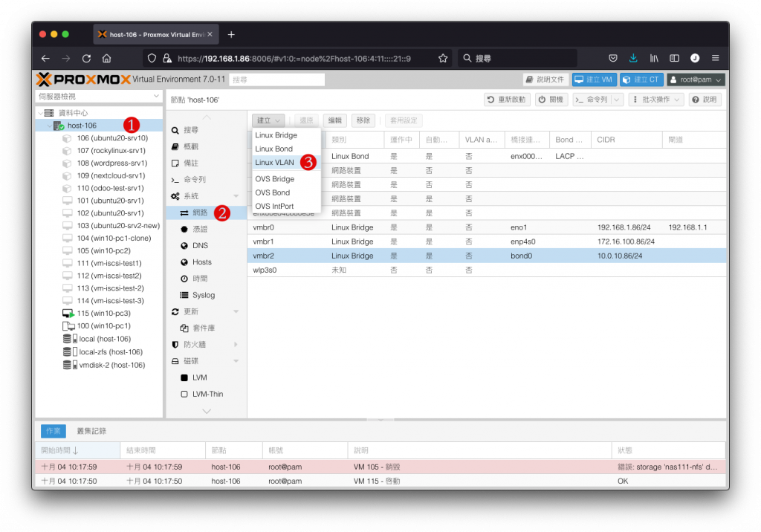
Task: Bookmark page with star icon
Action: [x=443, y=58]
